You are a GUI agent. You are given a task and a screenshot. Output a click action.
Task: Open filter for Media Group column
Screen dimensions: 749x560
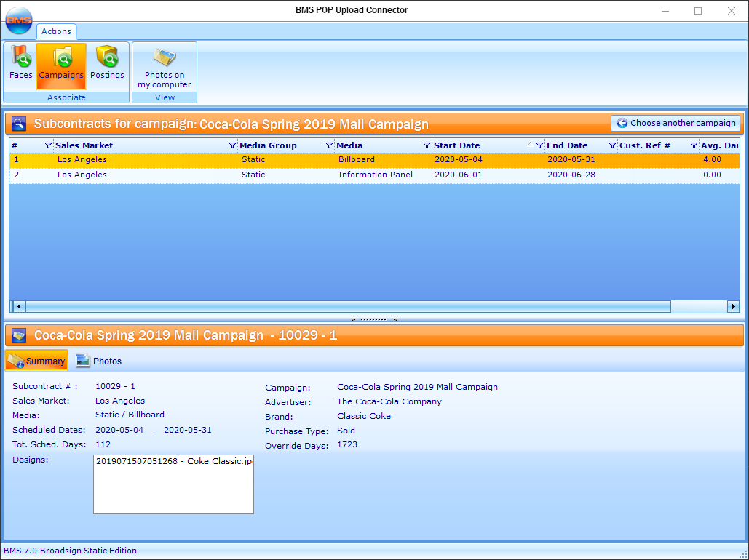pos(329,145)
